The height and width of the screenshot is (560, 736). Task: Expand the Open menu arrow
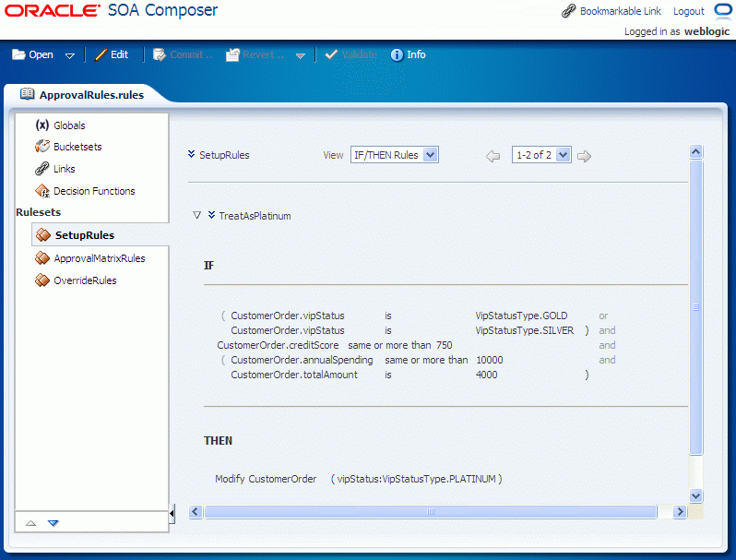[x=70, y=55]
